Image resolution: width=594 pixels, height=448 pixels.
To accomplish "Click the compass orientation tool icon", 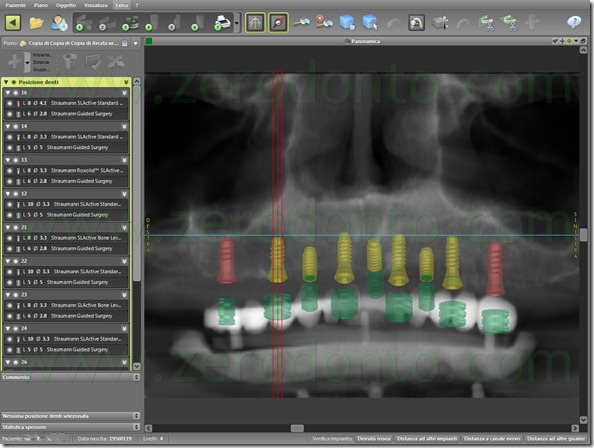I will [x=278, y=23].
